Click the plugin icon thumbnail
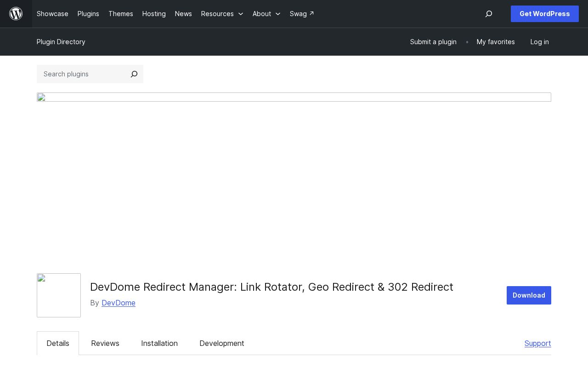The width and height of the screenshot is (588, 368). coord(59,295)
